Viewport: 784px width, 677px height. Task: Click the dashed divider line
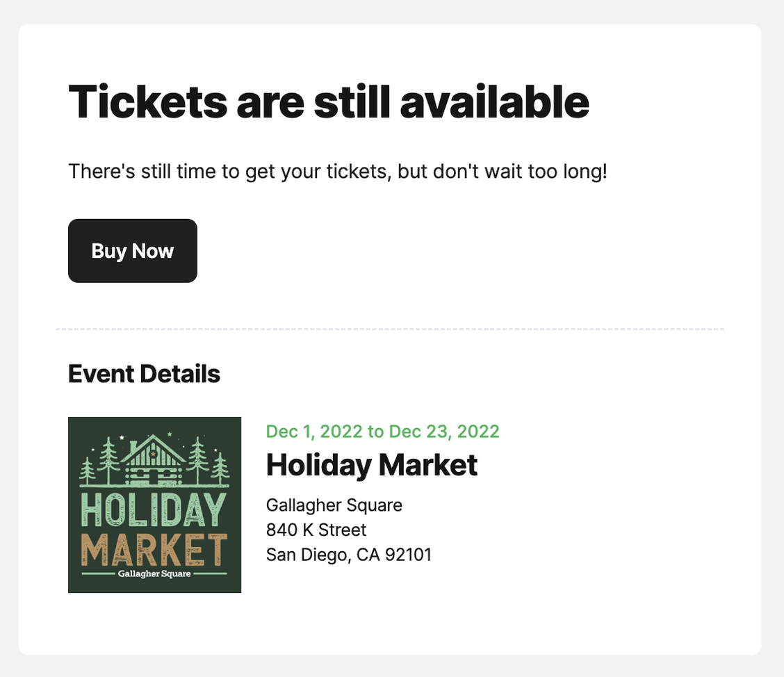click(389, 329)
